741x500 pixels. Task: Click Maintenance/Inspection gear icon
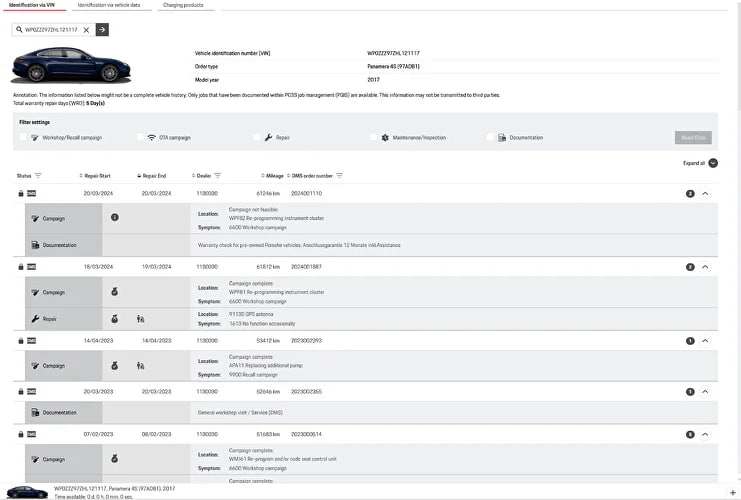(385, 138)
